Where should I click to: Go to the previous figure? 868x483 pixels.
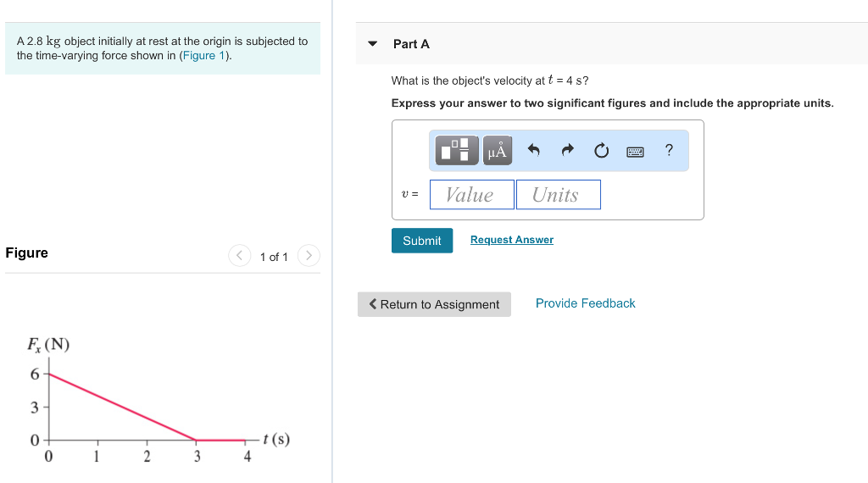pos(240,255)
